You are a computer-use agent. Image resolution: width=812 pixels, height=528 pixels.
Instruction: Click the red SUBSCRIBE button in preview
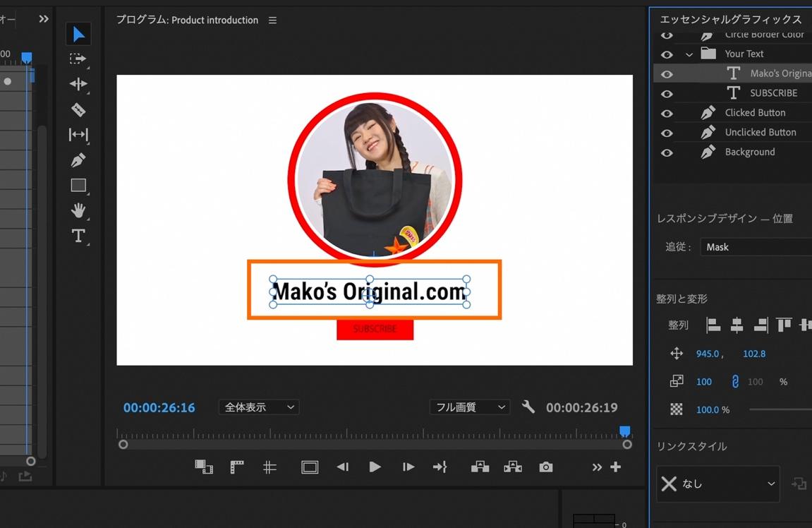tap(375, 329)
